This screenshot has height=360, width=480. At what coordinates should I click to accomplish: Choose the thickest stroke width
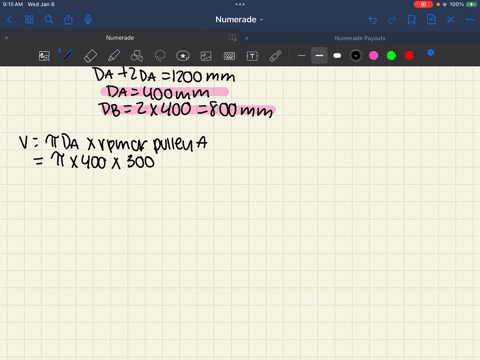(x=337, y=56)
